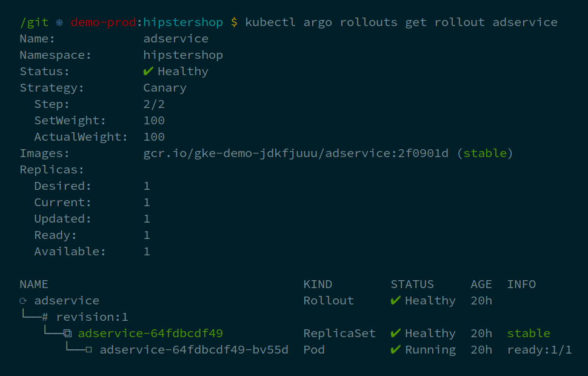Click the green stable label in Images line
The image size is (588, 376).
[485, 153]
